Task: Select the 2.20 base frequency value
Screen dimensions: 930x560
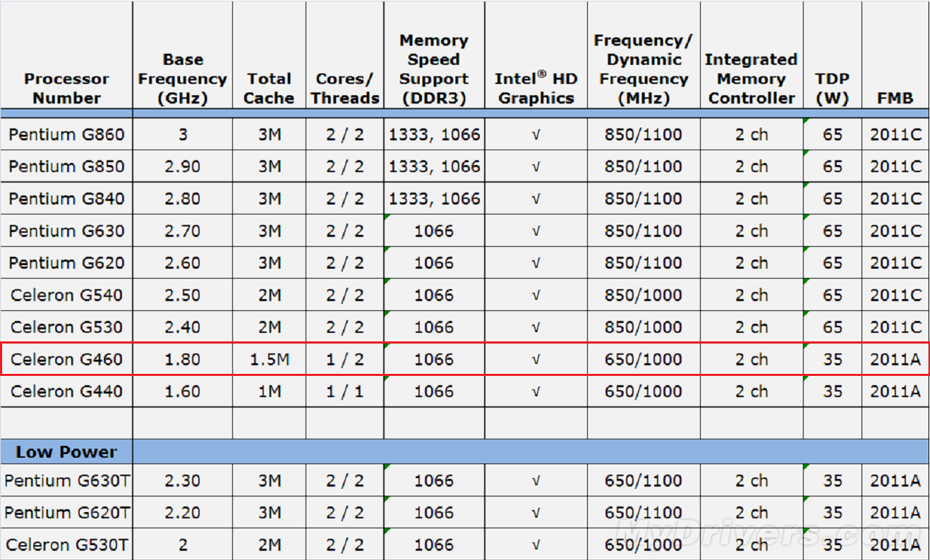Action: click(x=183, y=513)
